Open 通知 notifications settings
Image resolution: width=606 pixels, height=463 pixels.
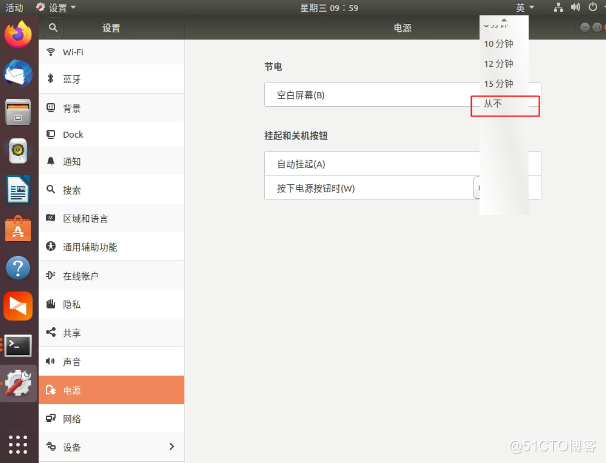tap(111, 161)
